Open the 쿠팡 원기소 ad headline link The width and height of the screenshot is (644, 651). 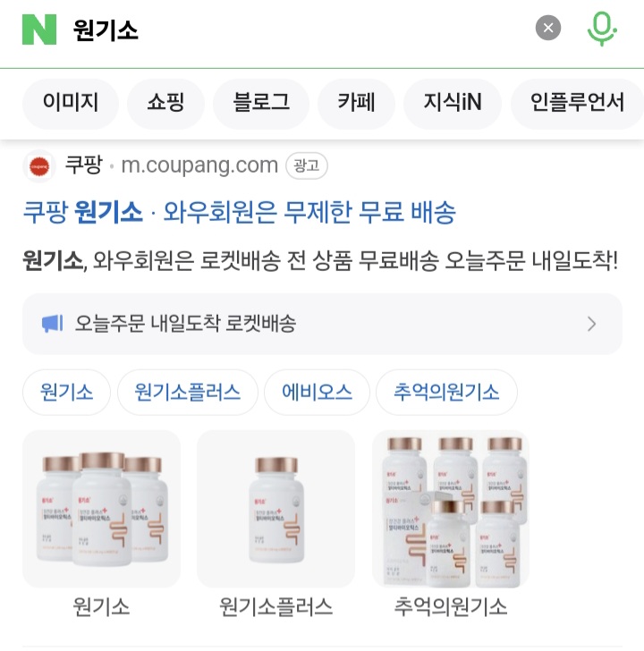(x=240, y=213)
